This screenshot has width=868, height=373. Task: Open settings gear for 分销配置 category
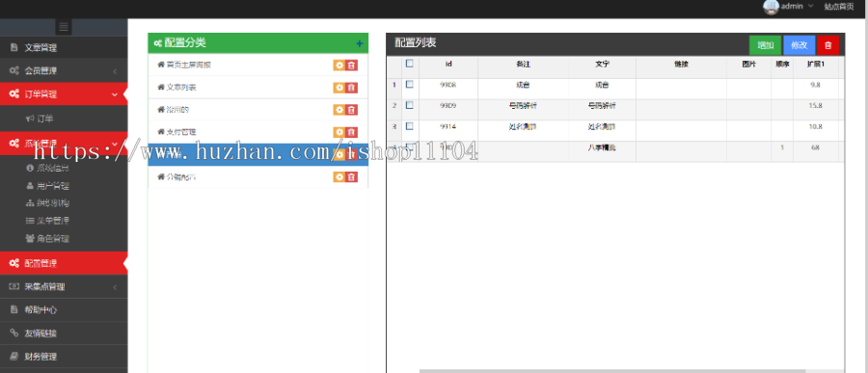339,177
